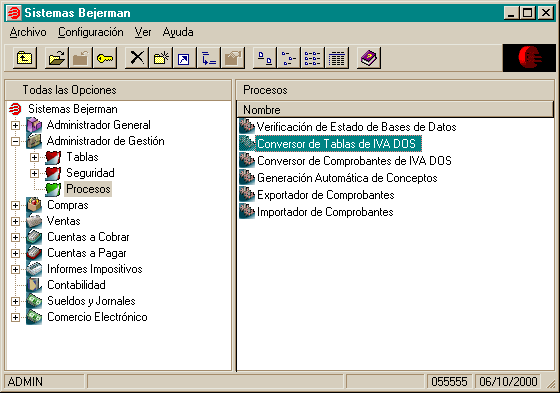The height and width of the screenshot is (393, 560).
Task: Expand the Cuentas a Pagar node
Action: (x=15, y=253)
